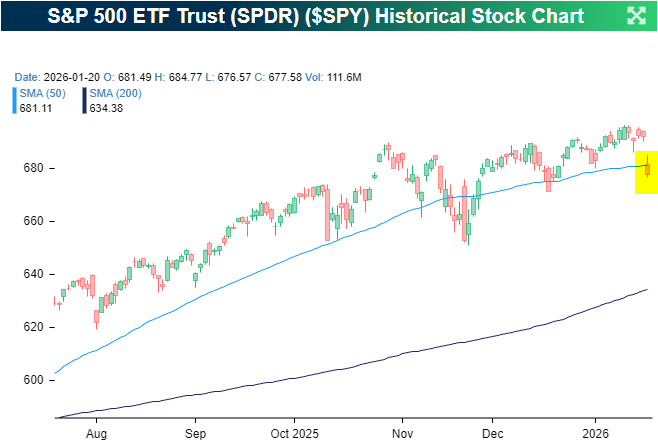Toggle the SMA (200) legend entry

pos(113,94)
